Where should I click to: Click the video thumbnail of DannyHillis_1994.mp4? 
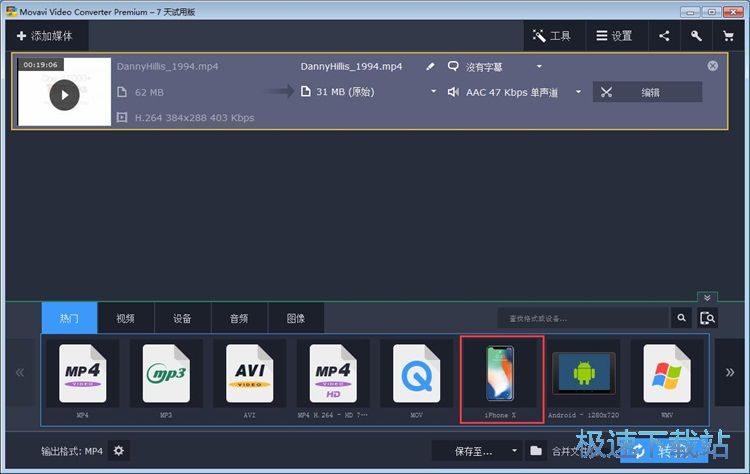click(x=64, y=92)
